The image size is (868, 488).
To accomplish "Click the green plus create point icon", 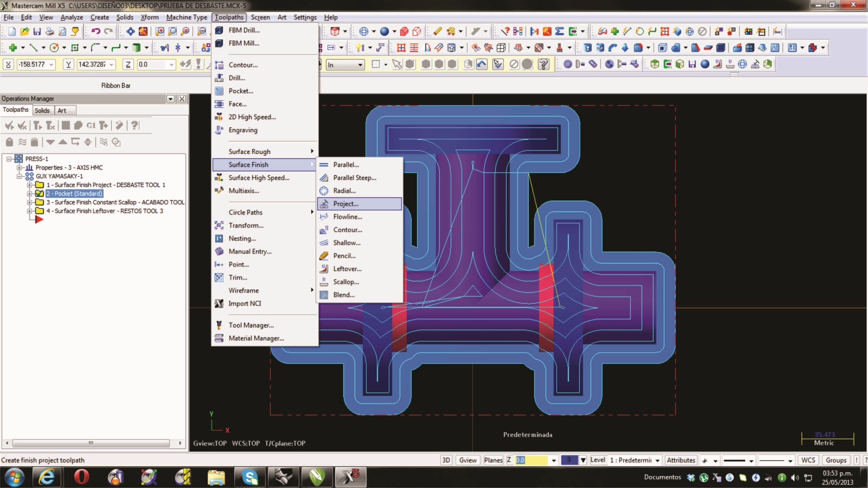I will (x=13, y=48).
